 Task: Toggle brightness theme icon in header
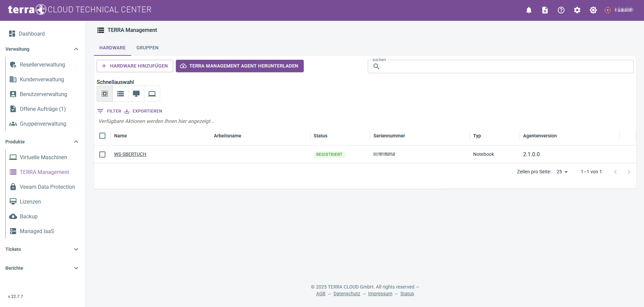(x=593, y=10)
